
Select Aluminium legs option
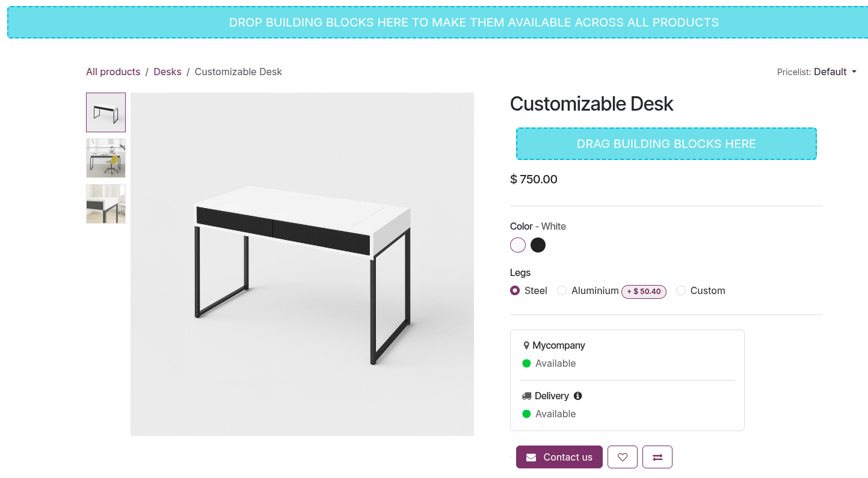[562, 290]
